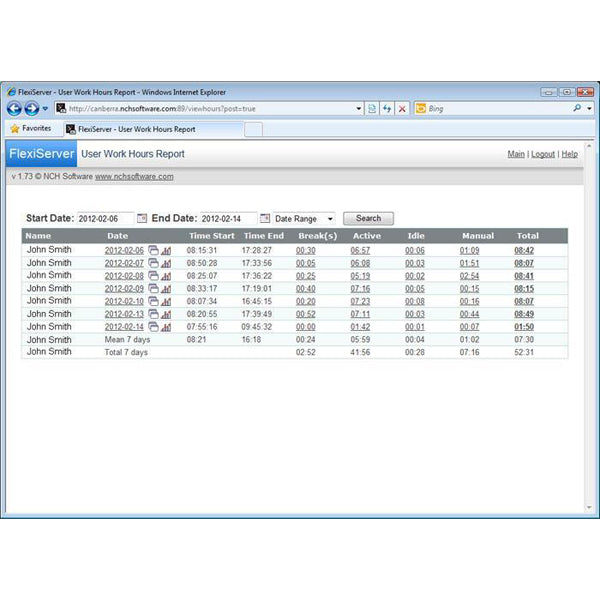
Task: Open the End Date calendar picker
Action: tap(265, 218)
